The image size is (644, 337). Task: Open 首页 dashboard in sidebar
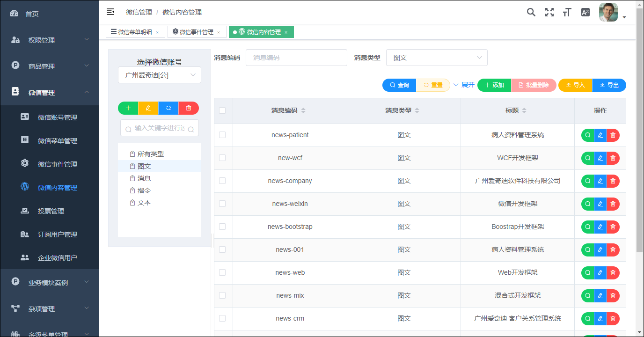[49, 14]
